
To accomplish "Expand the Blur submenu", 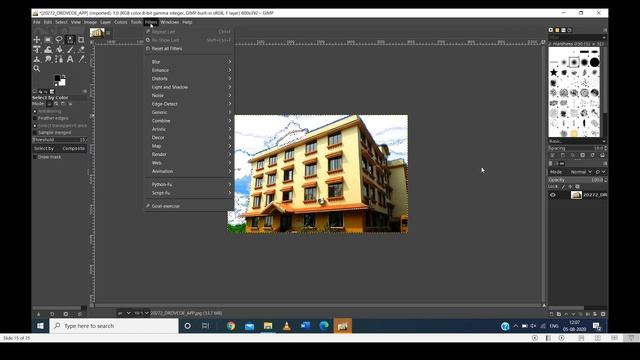I will (x=190, y=62).
